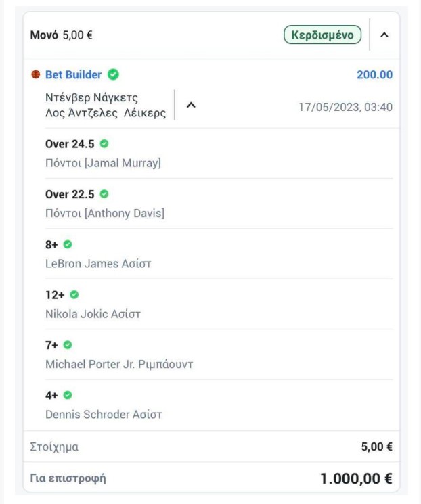Click the Κερδισμένο status badge
The image size is (421, 504).
[322, 35]
